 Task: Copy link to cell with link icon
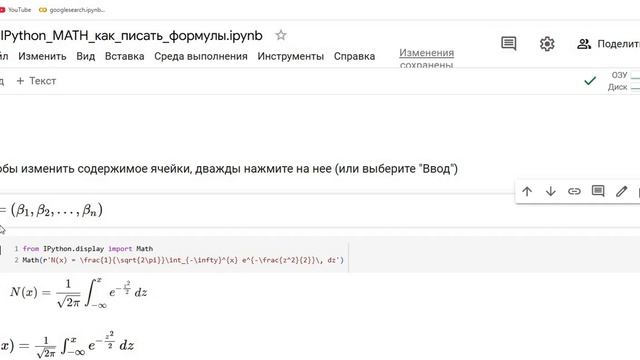pos(574,191)
